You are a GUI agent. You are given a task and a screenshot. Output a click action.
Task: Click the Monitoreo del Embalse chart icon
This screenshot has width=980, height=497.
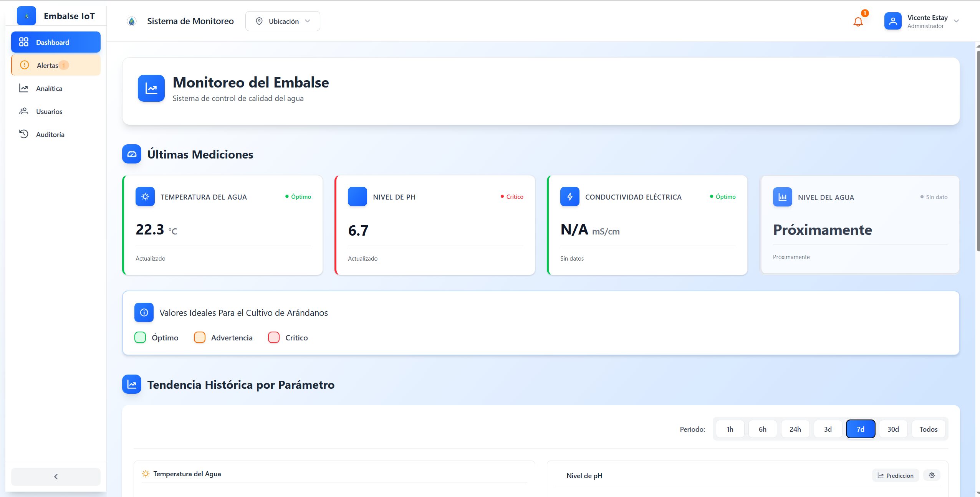pos(151,88)
